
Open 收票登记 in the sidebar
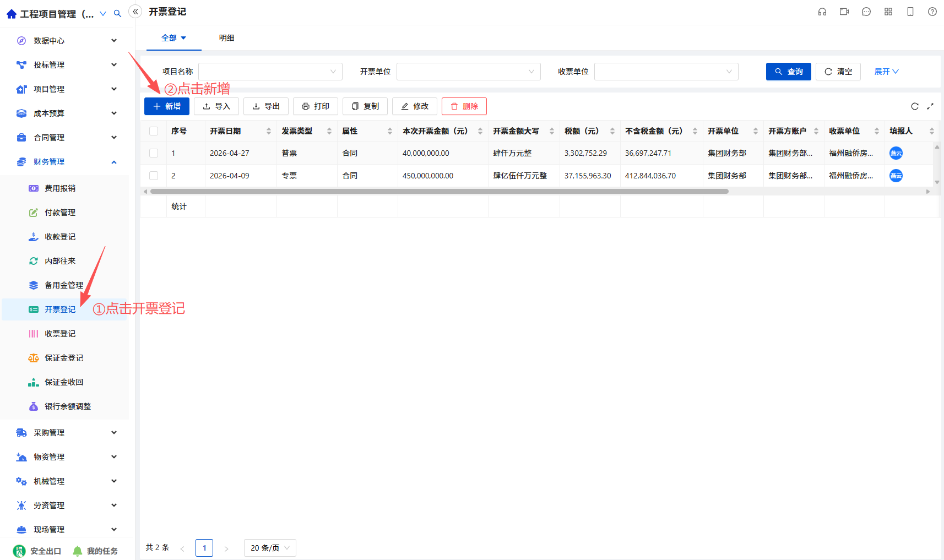(x=60, y=334)
